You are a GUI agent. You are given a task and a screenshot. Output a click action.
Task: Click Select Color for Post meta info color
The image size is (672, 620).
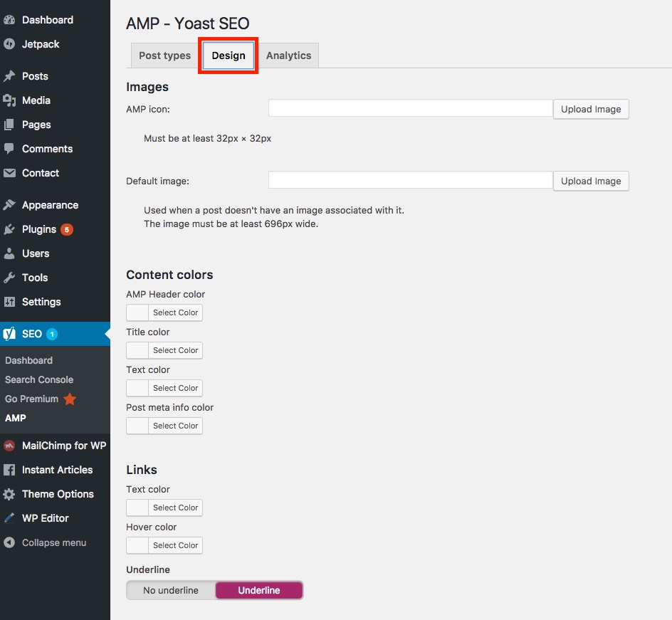[x=175, y=426]
